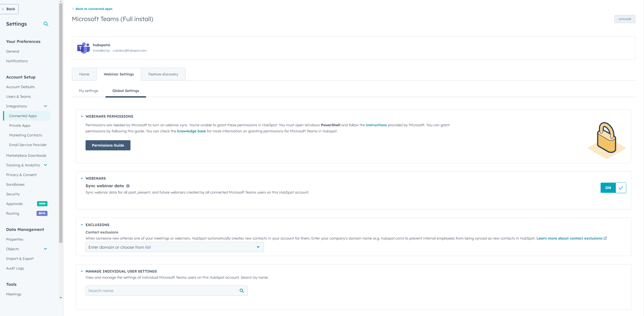
Task: Click the Uninstall button
Action: coord(625,19)
